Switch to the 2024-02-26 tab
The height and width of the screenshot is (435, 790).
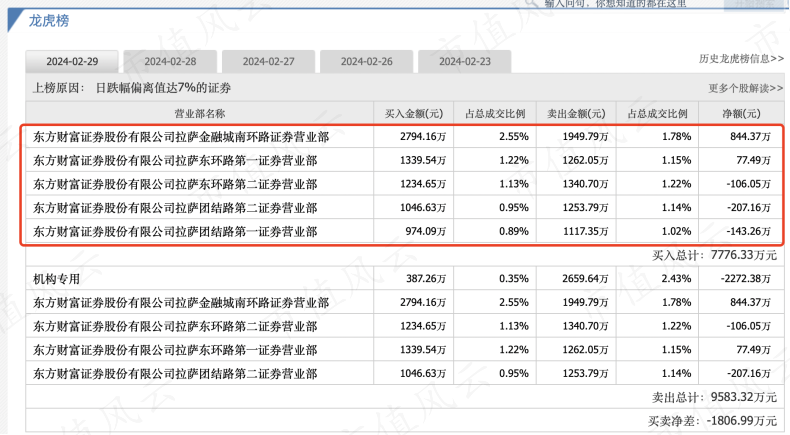366,61
